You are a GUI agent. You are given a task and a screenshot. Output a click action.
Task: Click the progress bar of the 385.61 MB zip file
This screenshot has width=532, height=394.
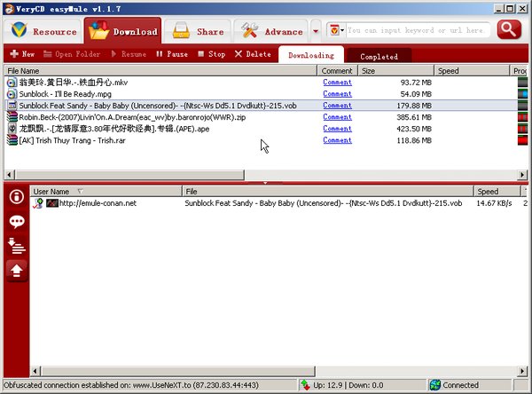(x=522, y=117)
